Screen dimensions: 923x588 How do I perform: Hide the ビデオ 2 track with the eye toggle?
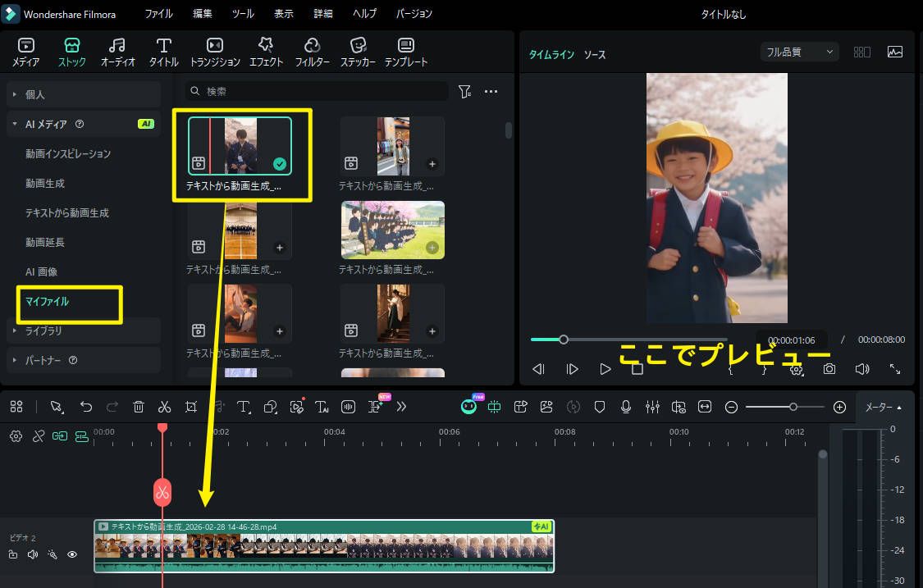click(x=72, y=554)
